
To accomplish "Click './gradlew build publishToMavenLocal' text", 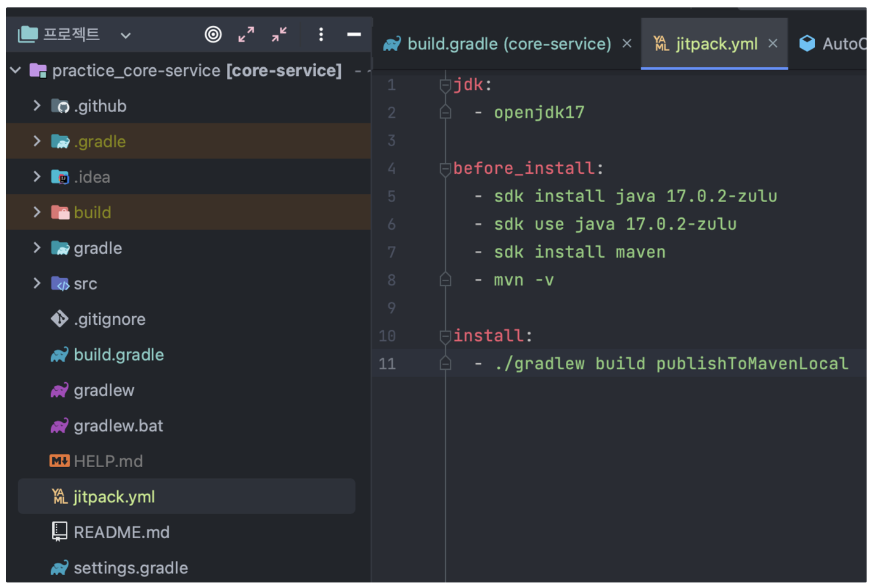I will click(672, 364).
